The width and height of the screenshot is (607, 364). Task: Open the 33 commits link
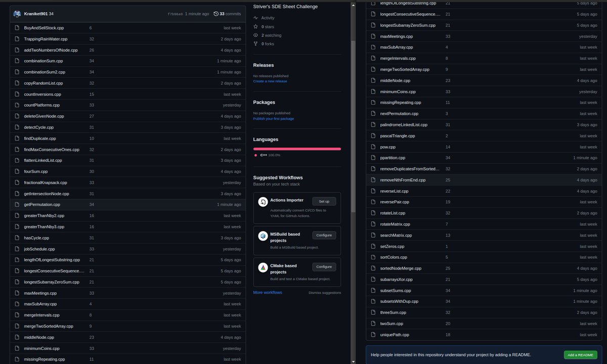[227, 14]
